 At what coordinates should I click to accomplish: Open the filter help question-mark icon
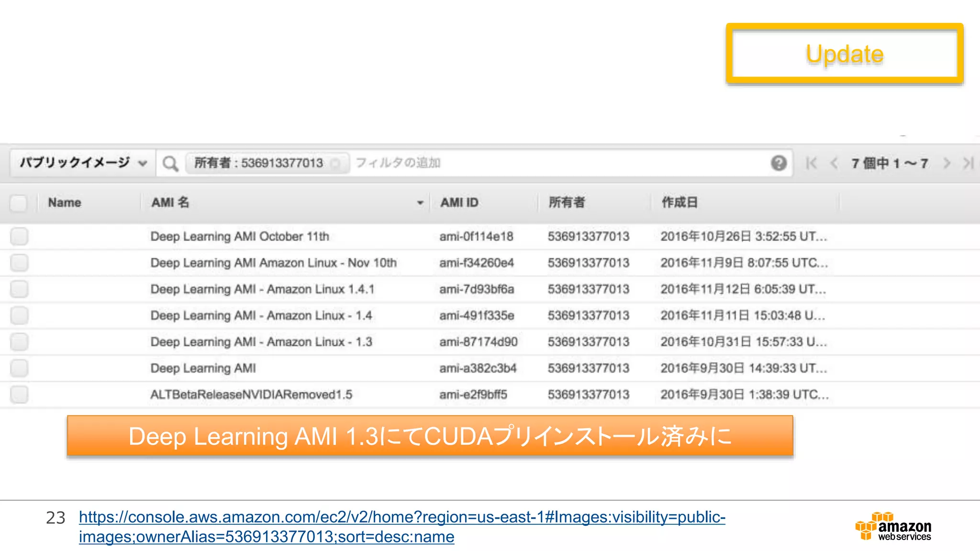pyautogui.click(x=779, y=163)
